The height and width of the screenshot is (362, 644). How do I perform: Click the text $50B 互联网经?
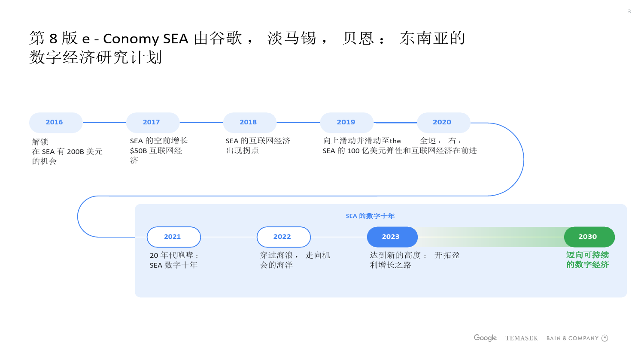pos(156,151)
